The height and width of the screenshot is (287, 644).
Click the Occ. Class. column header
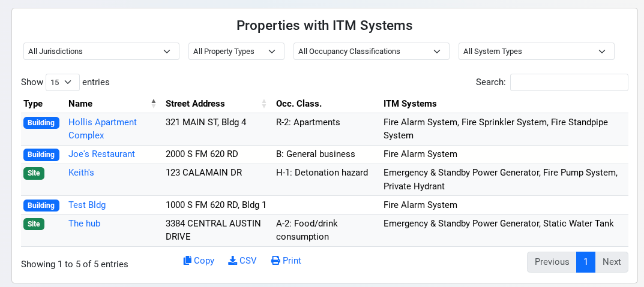[299, 104]
